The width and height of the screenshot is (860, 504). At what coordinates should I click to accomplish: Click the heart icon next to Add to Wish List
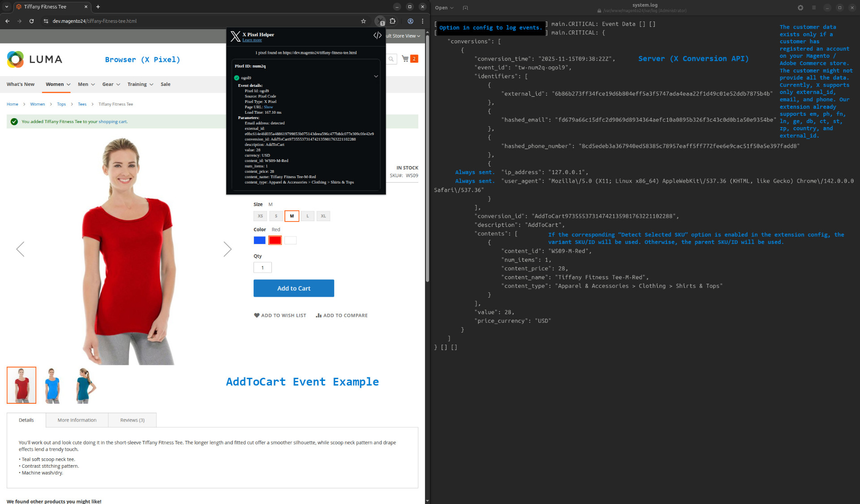[x=256, y=315]
